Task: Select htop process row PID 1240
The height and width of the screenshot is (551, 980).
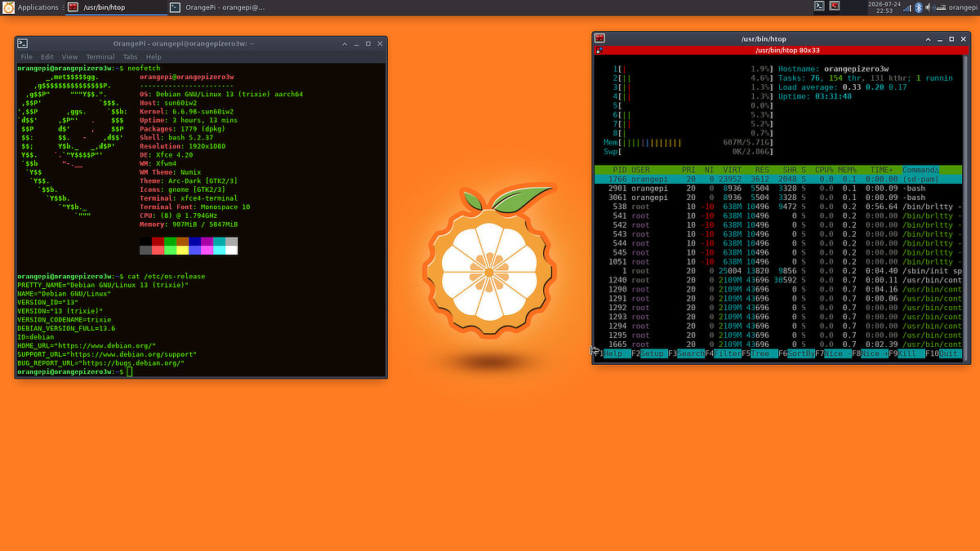Action: (778, 280)
